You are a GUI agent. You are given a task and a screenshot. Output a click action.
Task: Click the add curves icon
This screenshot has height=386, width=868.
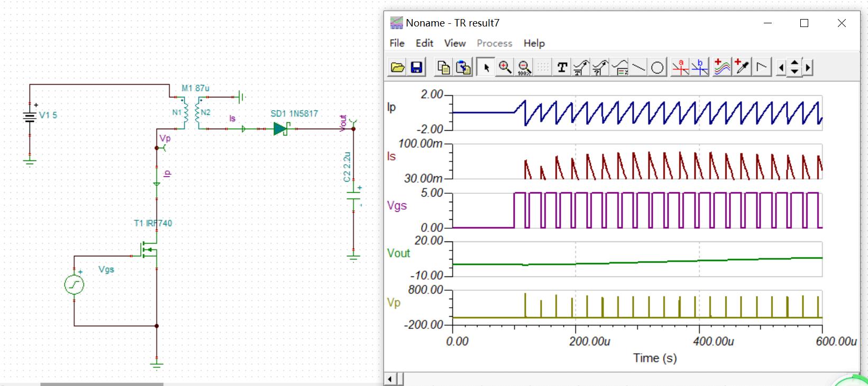(722, 67)
